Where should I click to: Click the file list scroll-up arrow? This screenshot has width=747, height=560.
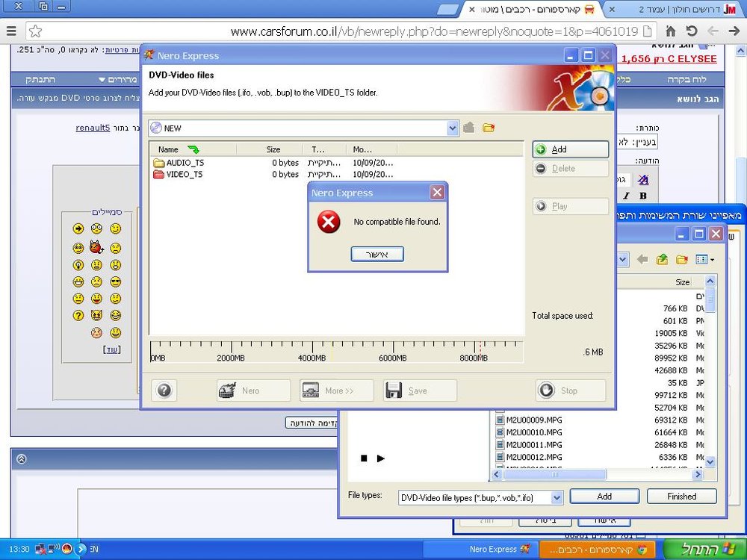click(x=710, y=281)
